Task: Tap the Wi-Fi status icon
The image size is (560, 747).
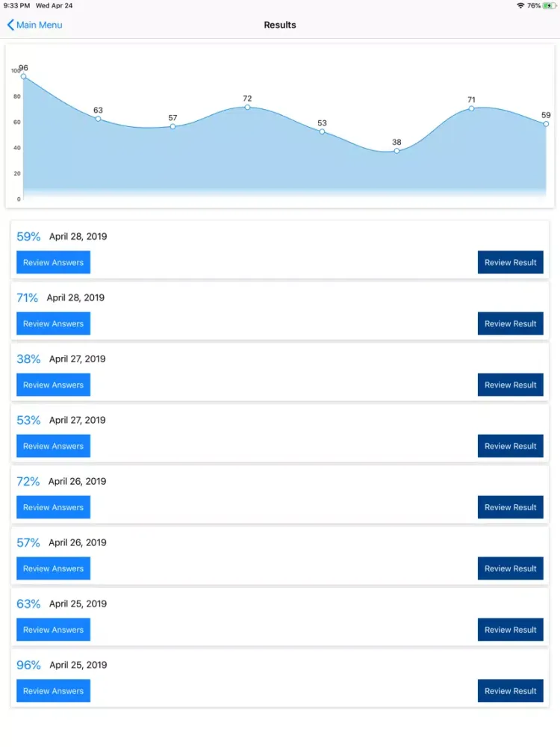Action: (520, 6)
